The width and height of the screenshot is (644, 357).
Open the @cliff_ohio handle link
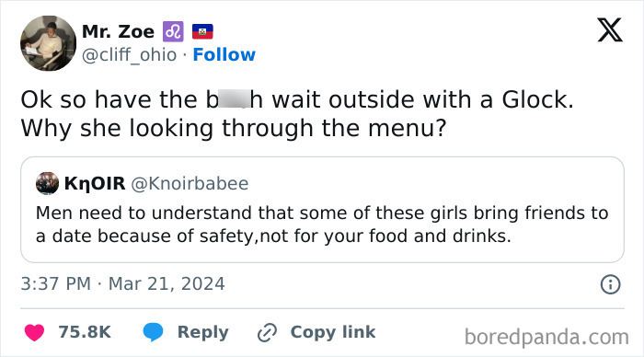130,54
